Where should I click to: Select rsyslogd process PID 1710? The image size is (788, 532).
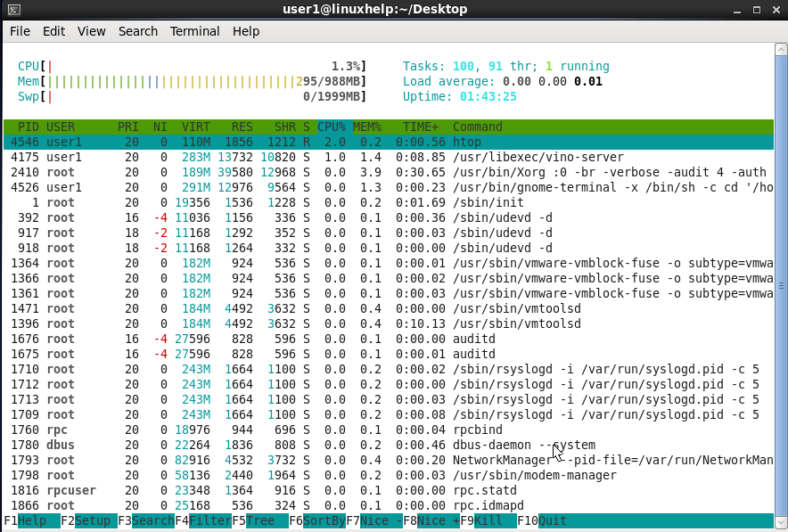pos(389,369)
